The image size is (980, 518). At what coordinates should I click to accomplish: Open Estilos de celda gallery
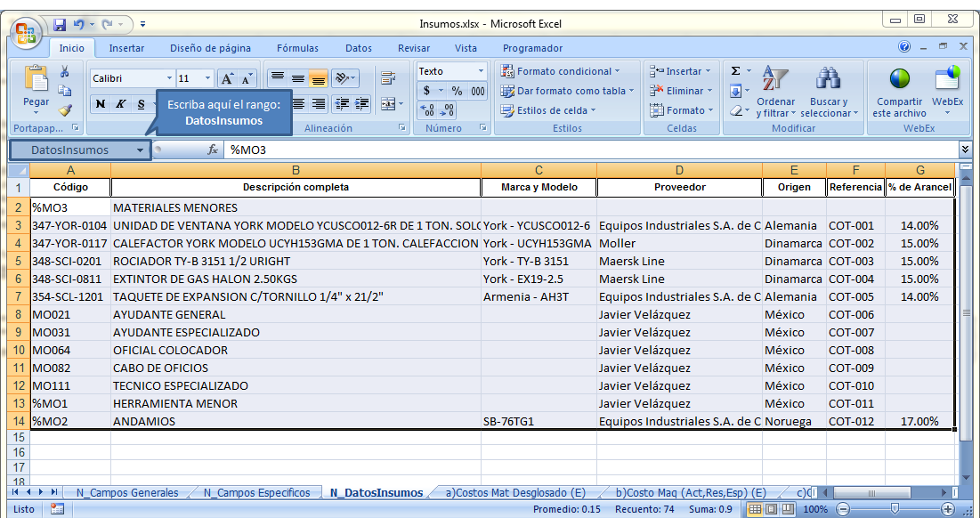[548, 110]
